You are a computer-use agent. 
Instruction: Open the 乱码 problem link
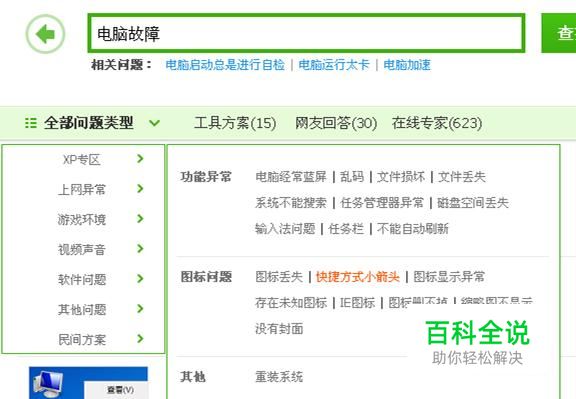click(352, 177)
